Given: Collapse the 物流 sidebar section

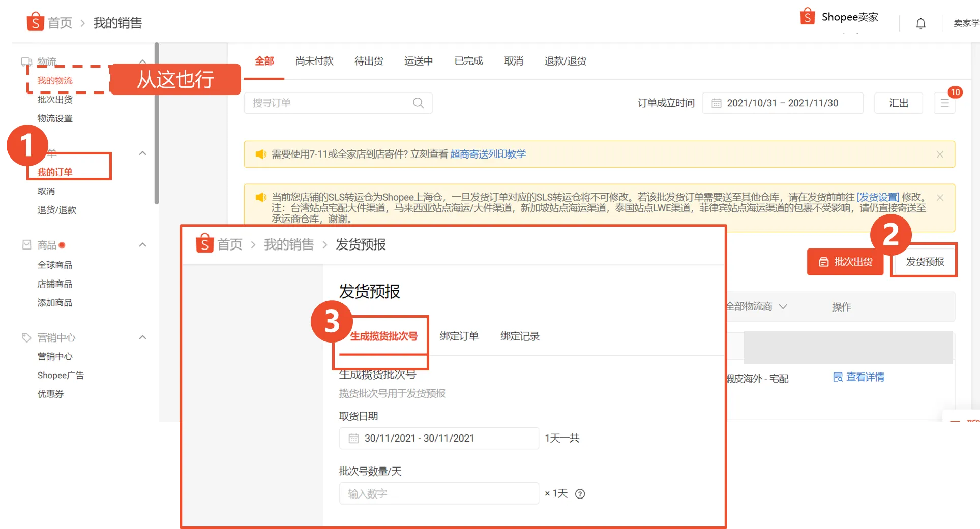Looking at the screenshot, I should (142, 61).
